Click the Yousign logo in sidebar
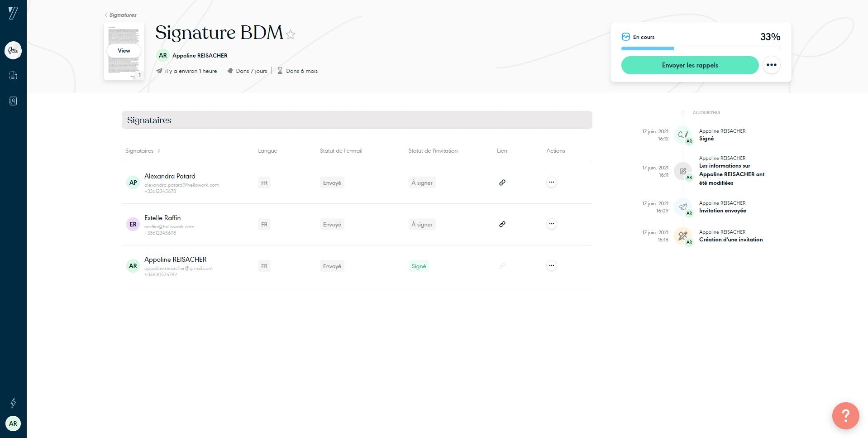This screenshot has width=868, height=438. [x=13, y=13]
